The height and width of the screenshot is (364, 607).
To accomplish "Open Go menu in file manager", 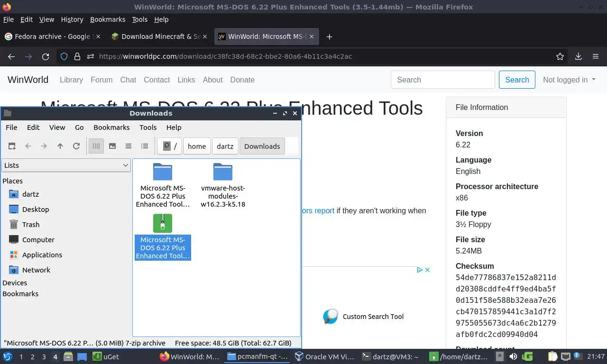I will click(x=79, y=127).
